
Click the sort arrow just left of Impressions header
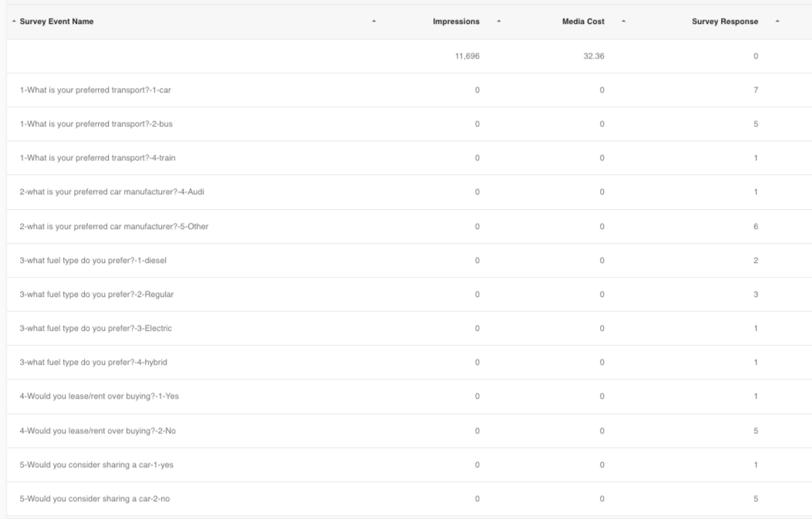(374, 22)
